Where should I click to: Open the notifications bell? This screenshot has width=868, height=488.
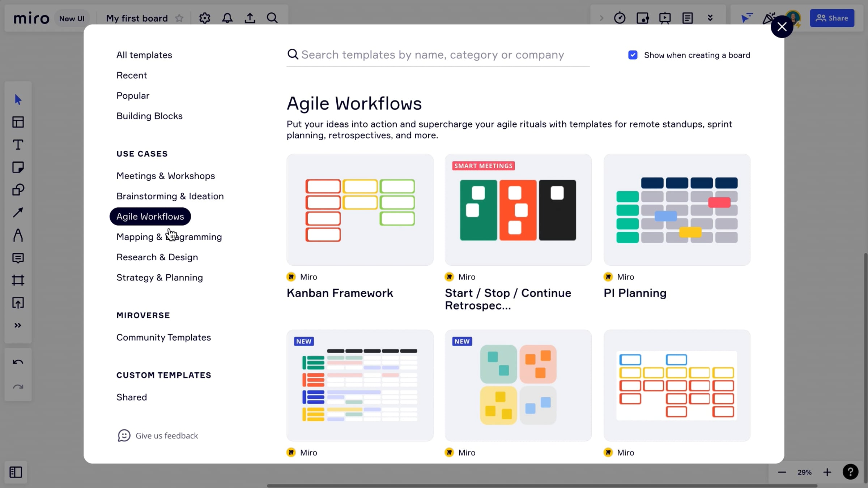pos(227,18)
